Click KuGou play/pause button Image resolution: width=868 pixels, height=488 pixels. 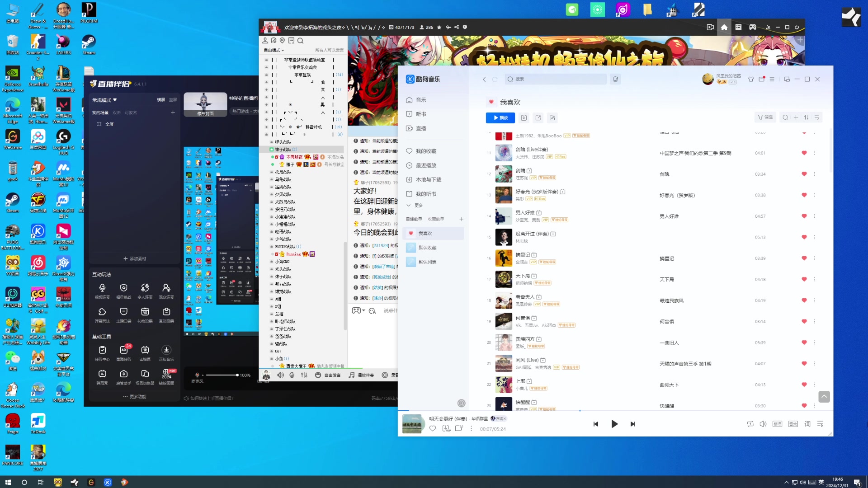point(614,424)
